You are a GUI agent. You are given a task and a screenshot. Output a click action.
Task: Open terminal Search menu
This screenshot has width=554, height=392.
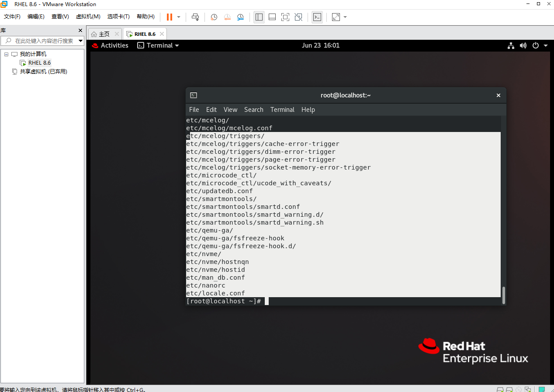(254, 110)
